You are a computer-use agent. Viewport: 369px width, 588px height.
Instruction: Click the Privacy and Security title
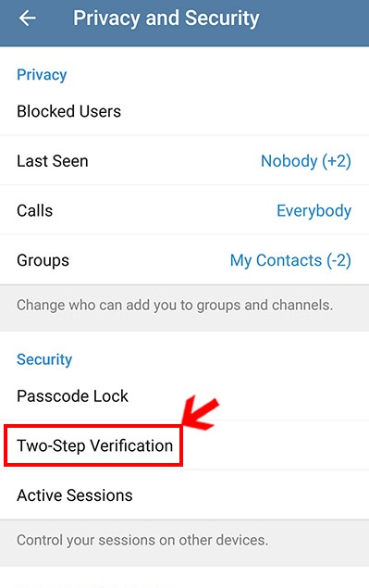[x=166, y=18]
